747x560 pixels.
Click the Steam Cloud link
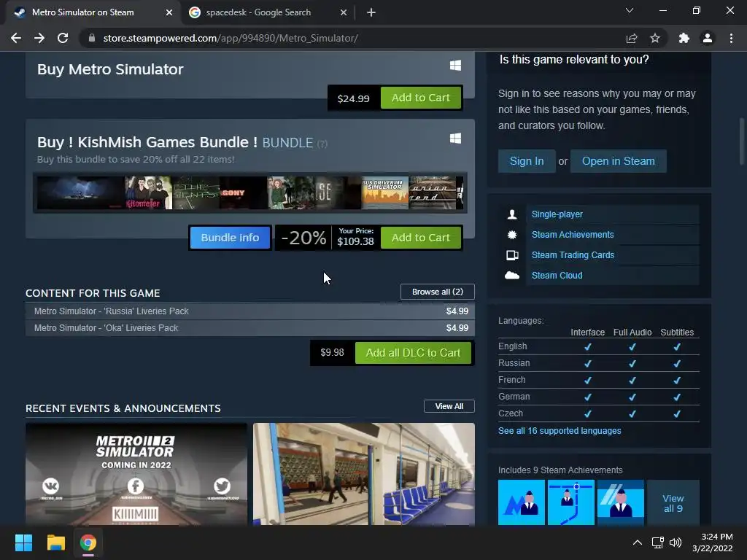(557, 276)
